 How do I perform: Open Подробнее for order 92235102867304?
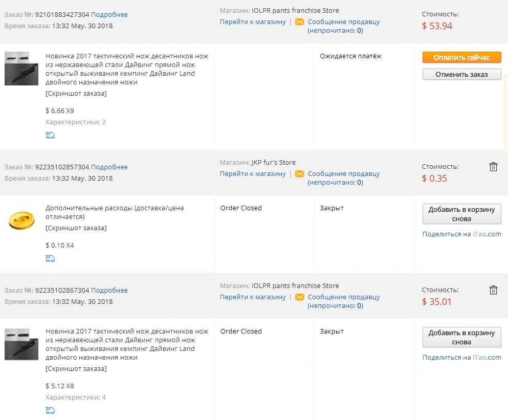click(109, 290)
